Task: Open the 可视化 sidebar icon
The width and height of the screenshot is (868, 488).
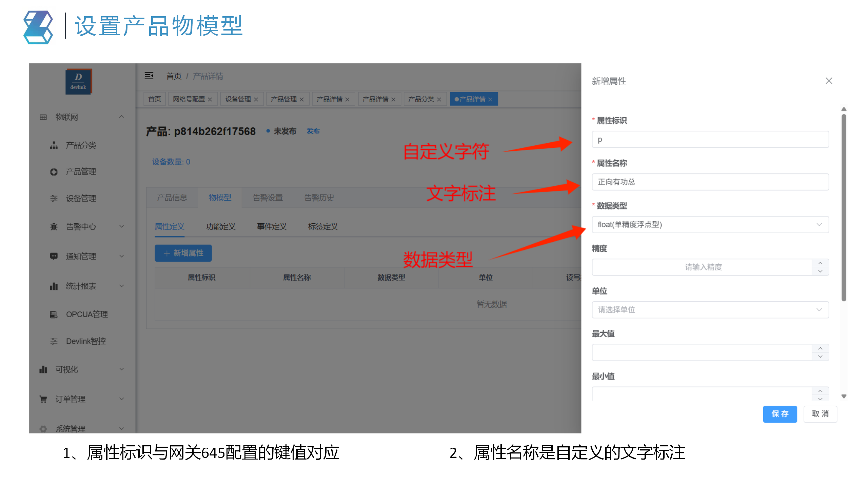Action: coord(43,369)
